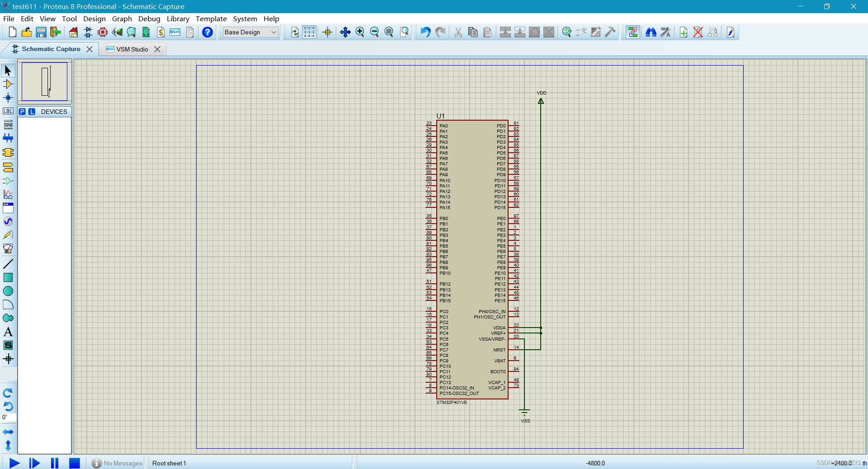
Task: Redraw the display with the refresh icon
Action: point(295,32)
